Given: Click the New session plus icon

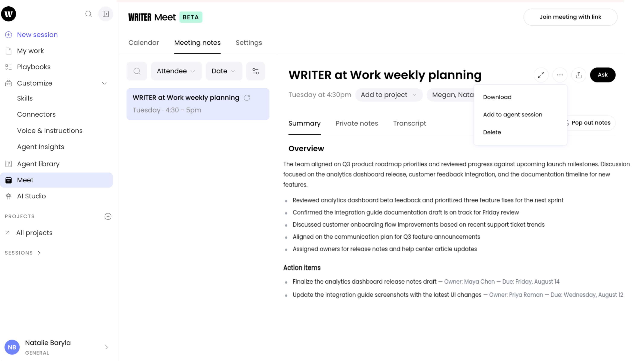Looking at the screenshot, I should tap(9, 35).
